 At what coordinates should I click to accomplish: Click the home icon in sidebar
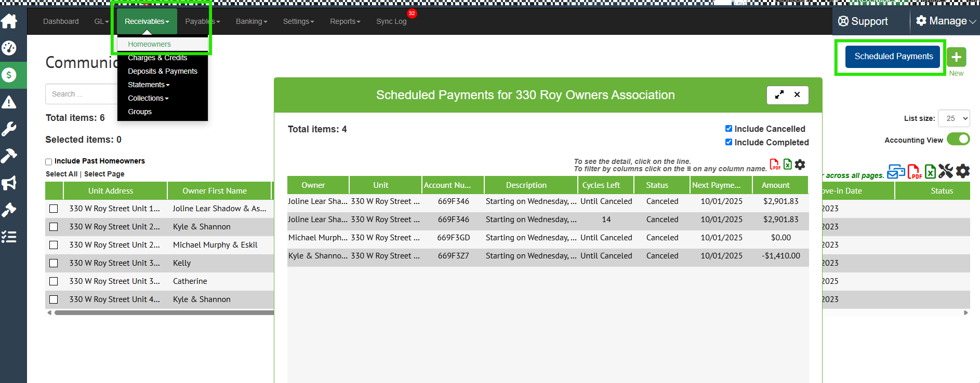click(9, 21)
